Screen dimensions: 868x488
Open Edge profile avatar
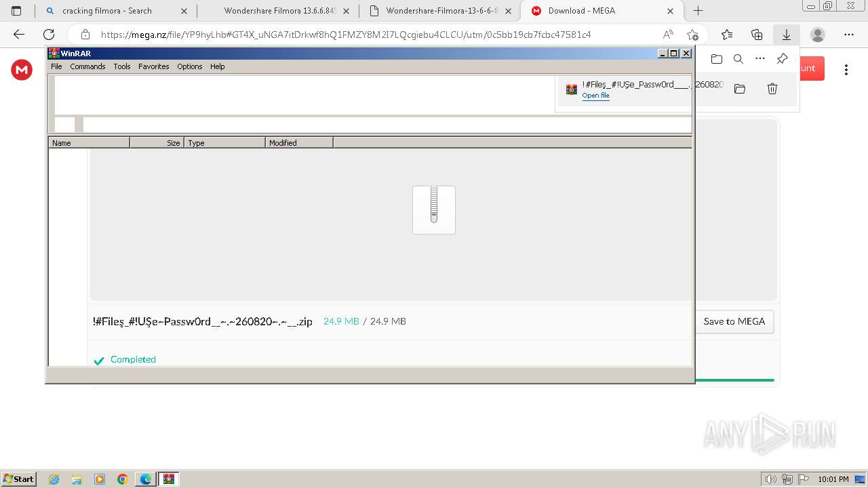(818, 35)
